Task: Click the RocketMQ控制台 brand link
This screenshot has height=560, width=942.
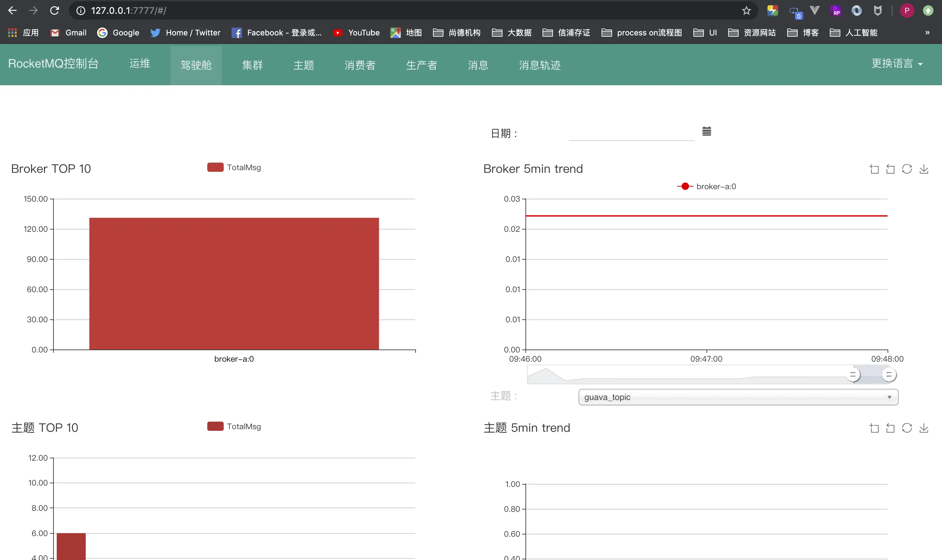Action: pyautogui.click(x=53, y=64)
